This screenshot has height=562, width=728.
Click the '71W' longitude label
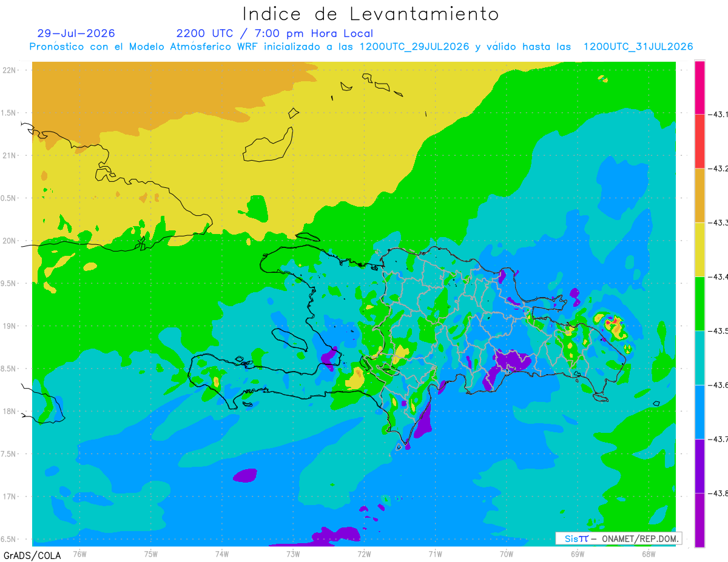(435, 553)
